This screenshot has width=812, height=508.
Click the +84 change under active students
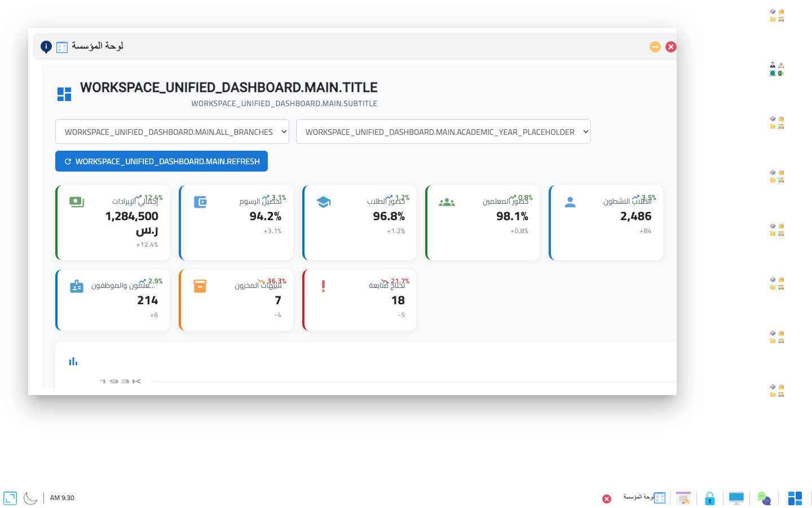tap(646, 231)
